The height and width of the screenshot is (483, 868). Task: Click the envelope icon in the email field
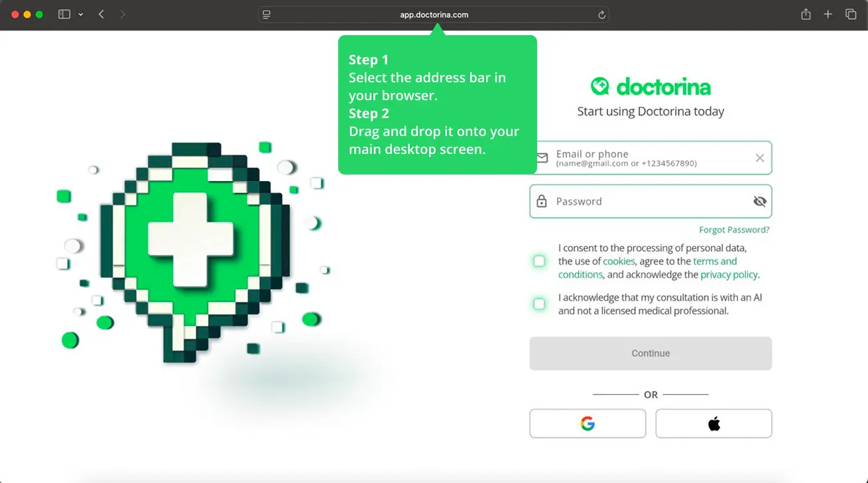coord(542,158)
